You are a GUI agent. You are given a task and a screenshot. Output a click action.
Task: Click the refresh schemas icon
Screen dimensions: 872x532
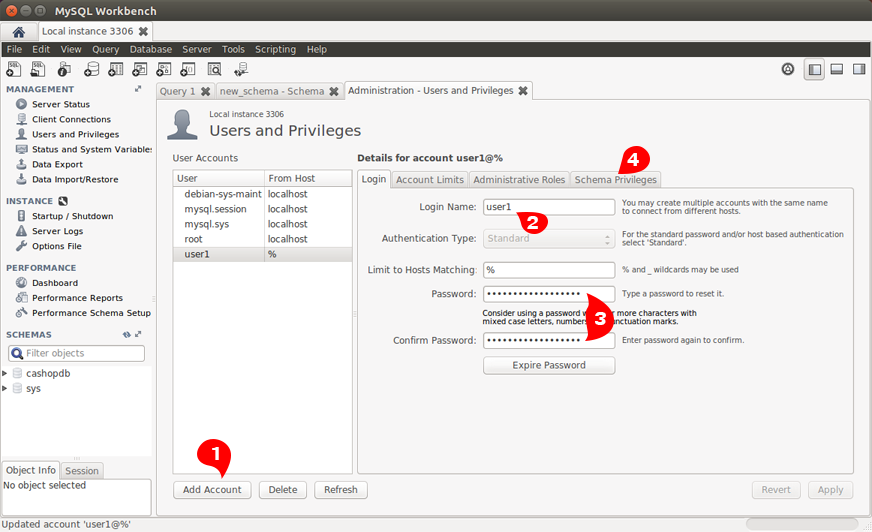click(127, 334)
